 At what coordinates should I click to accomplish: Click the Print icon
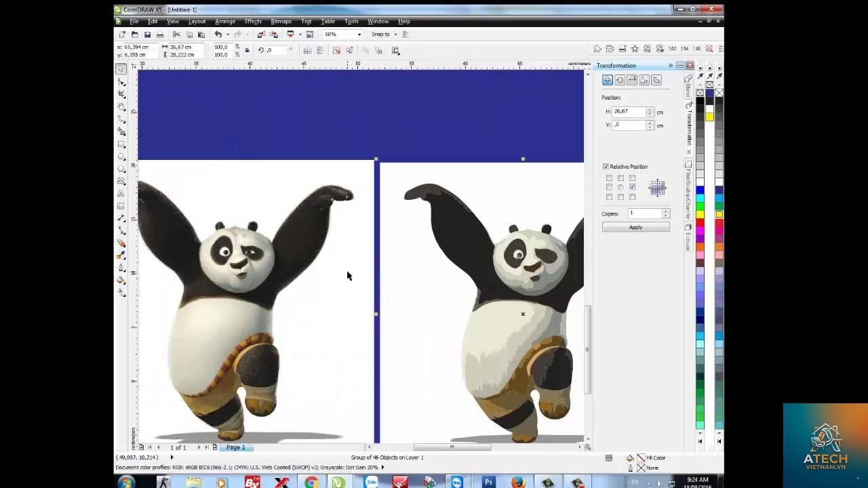coord(160,34)
